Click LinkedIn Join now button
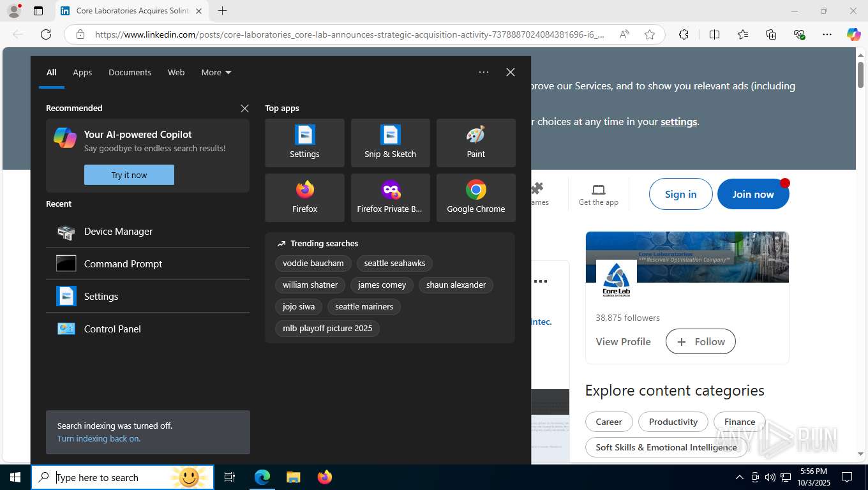 point(753,194)
